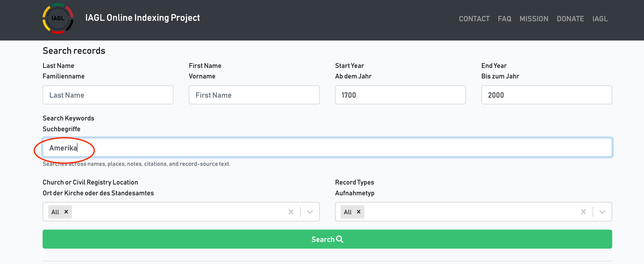
Task: Select the End Year field with 2000
Action: [547, 95]
